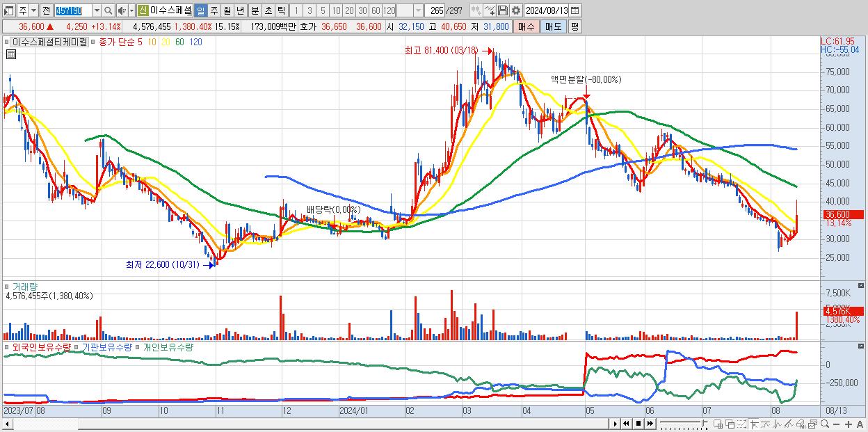Click the dotted range selection icon at bottom
This screenshot has height=432, width=868.
pyautogui.click(x=741, y=424)
